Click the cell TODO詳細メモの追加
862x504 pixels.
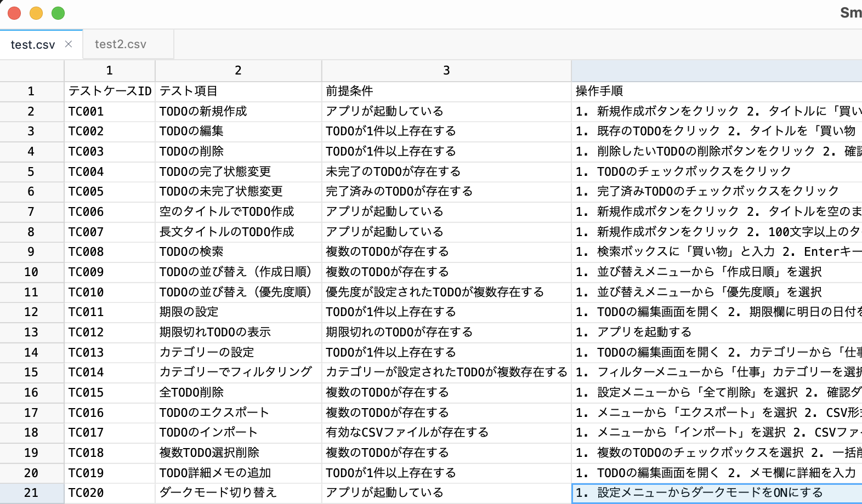(x=239, y=473)
